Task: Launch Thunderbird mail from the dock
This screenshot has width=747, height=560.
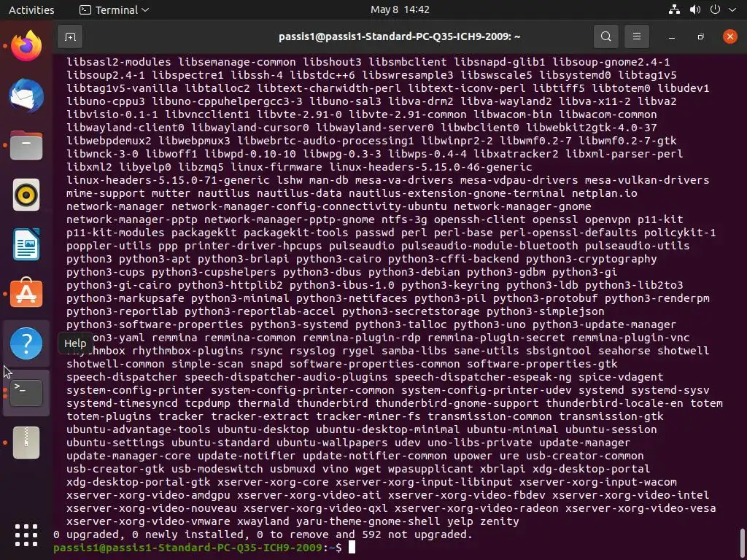Action: [26, 96]
